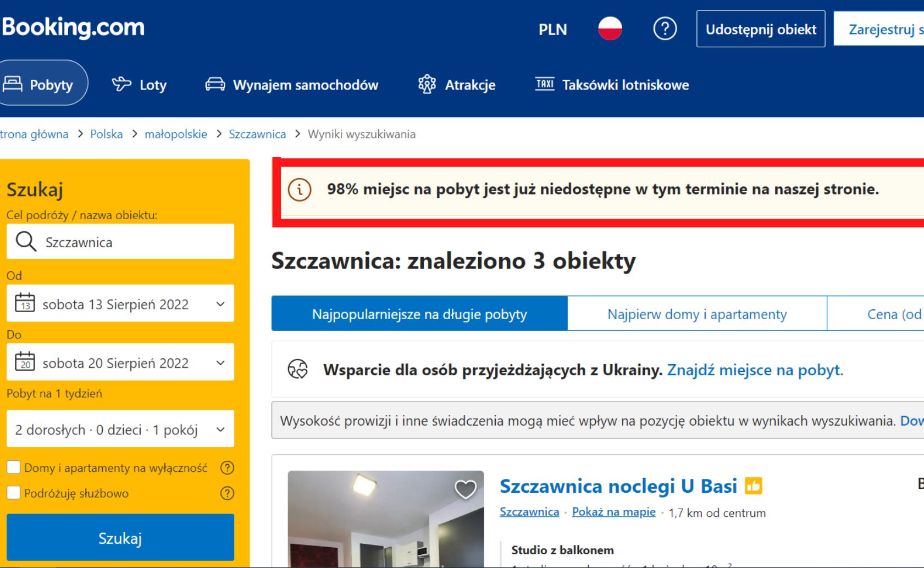This screenshot has width=924, height=568.
Task: Select the Taksówki lotniskowe tab
Action: tap(612, 85)
